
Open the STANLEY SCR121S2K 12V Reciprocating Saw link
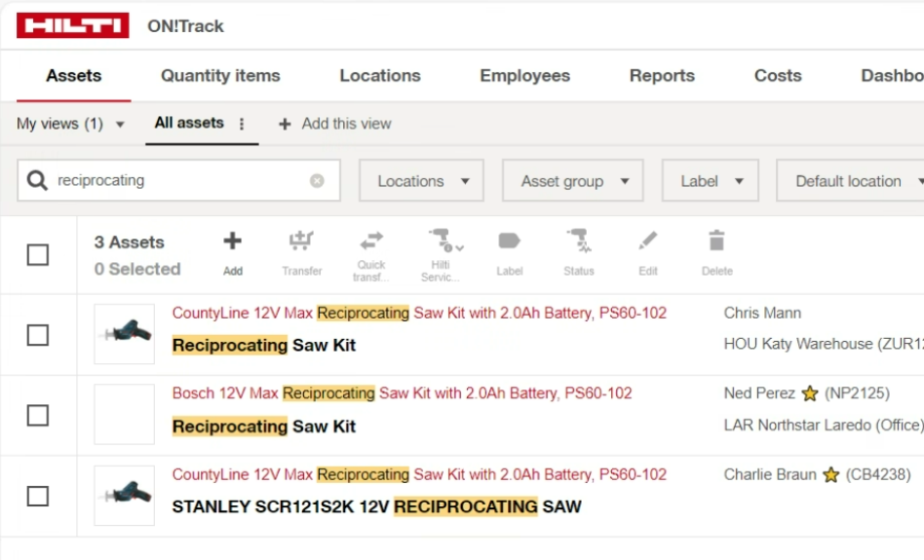pos(376,506)
